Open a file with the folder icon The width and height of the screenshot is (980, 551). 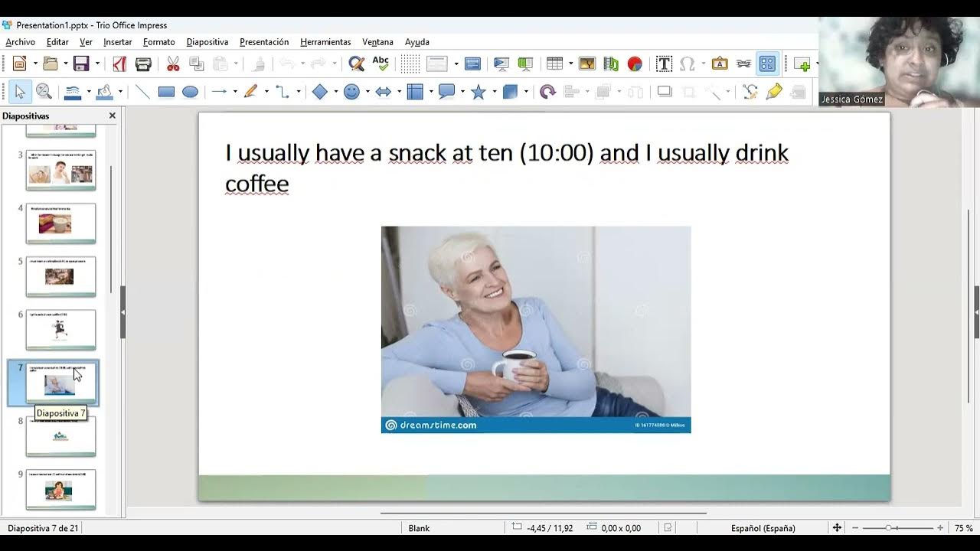[51, 64]
